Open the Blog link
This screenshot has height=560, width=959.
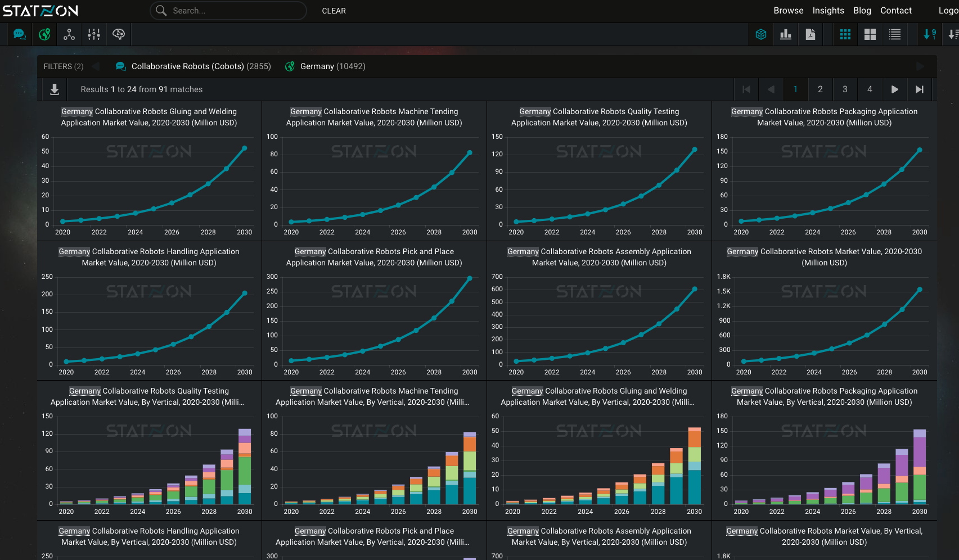tap(862, 11)
